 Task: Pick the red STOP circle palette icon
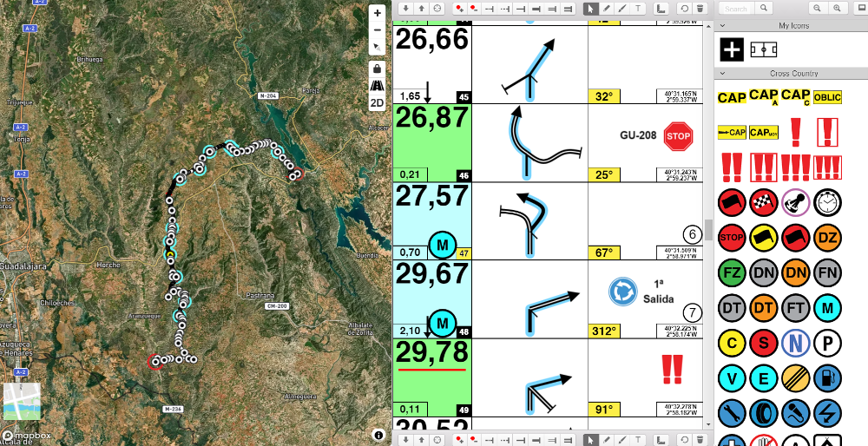731,238
